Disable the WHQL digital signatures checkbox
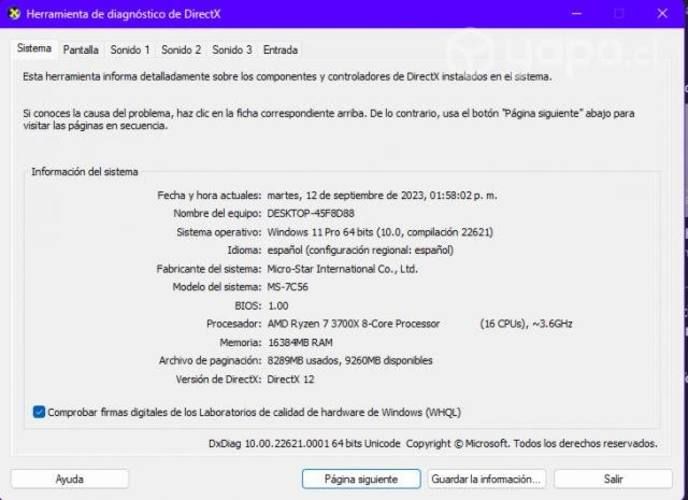The height and width of the screenshot is (500, 688). [x=39, y=412]
